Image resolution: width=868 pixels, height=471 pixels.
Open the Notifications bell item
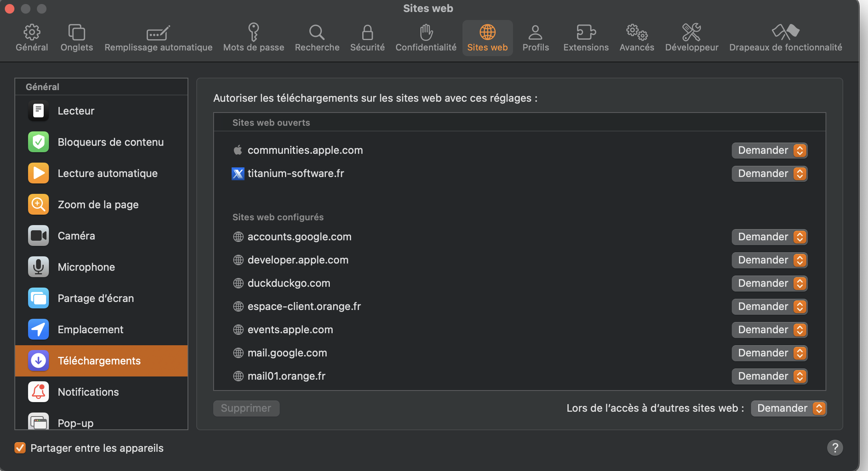(88, 392)
